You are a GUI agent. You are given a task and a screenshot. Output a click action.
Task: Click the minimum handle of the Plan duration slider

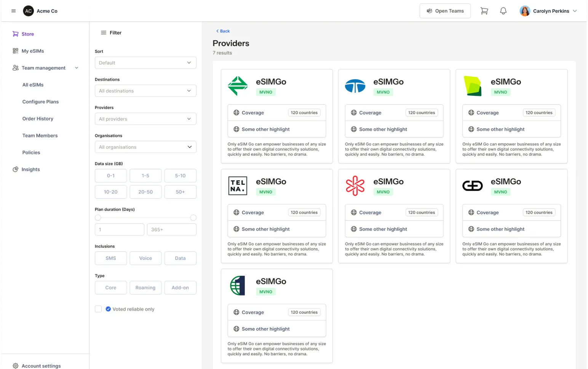click(98, 218)
